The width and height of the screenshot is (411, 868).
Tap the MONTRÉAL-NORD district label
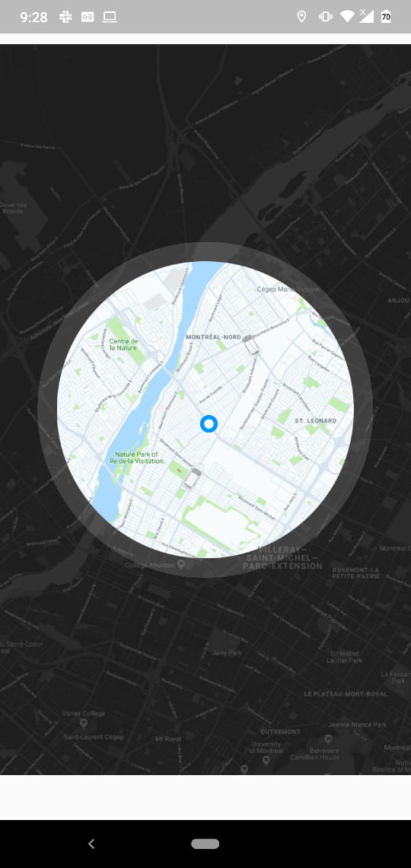[214, 337]
